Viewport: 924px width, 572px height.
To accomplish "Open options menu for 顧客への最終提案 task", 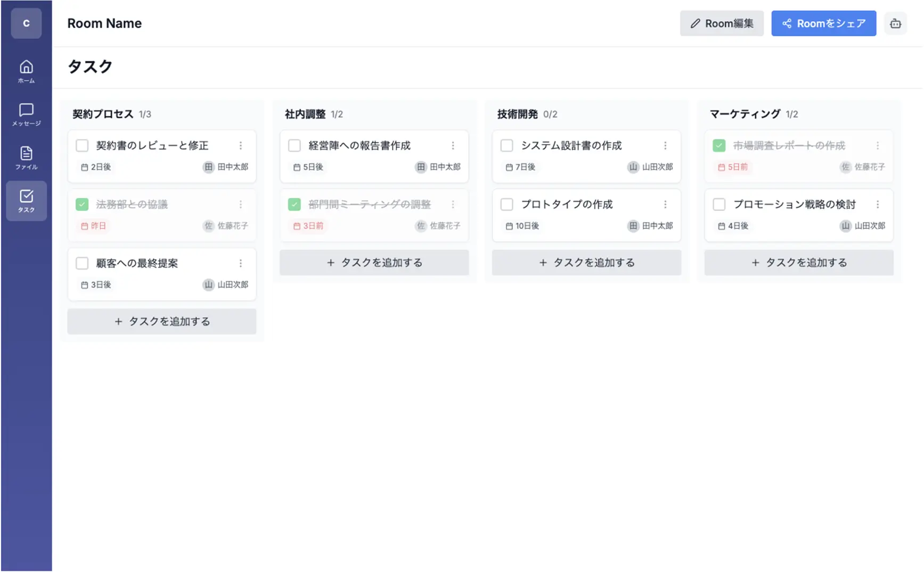I will click(241, 263).
